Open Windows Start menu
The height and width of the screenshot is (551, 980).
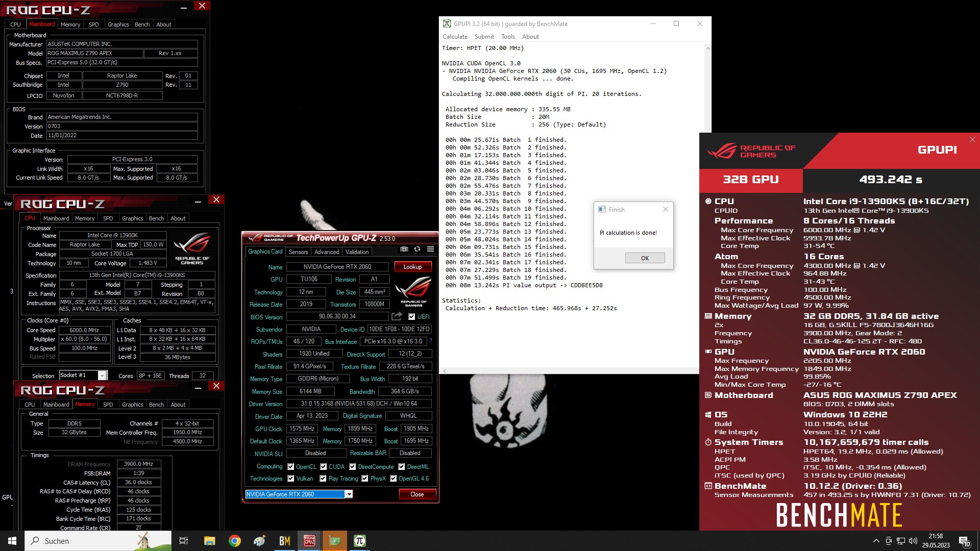point(12,541)
